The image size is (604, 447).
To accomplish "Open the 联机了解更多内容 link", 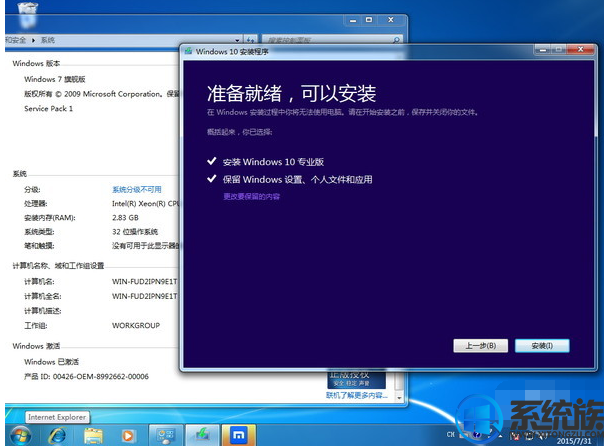I will tap(356, 395).
